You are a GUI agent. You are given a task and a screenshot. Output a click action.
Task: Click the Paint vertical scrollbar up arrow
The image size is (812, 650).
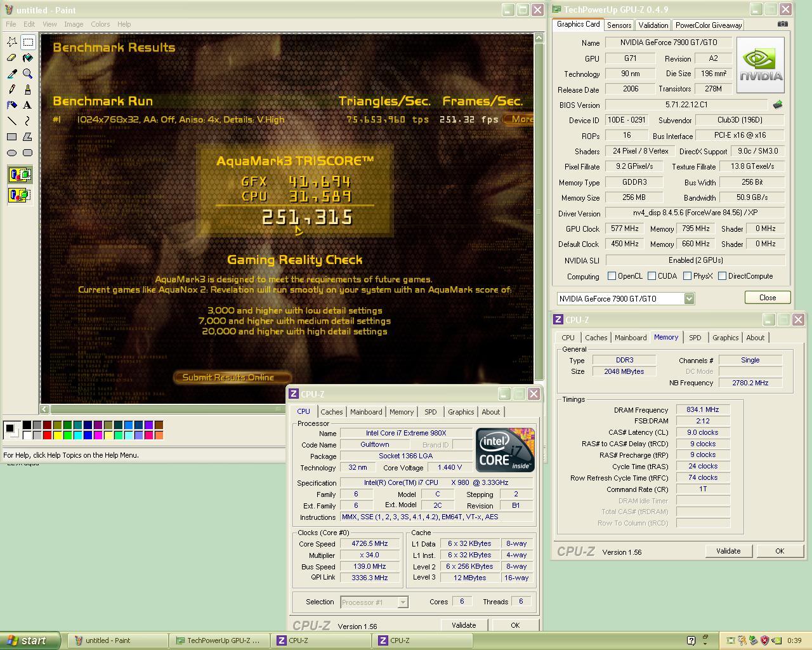click(x=539, y=38)
